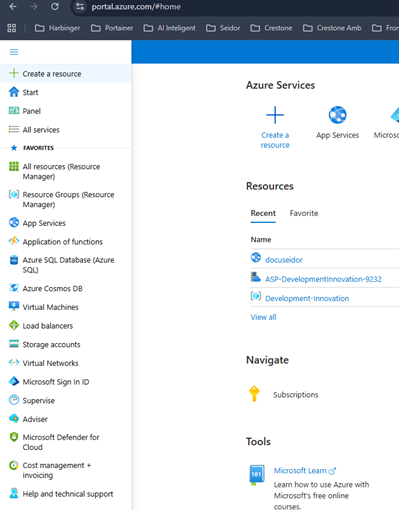The height and width of the screenshot is (510, 399).
Task: Go back with the browser back arrow
Action: point(13,6)
